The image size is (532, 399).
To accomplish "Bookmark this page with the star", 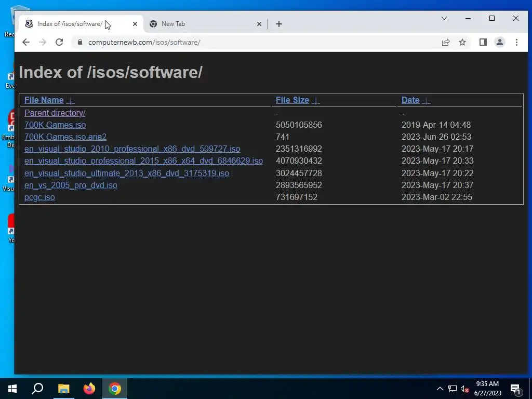I will point(462,42).
